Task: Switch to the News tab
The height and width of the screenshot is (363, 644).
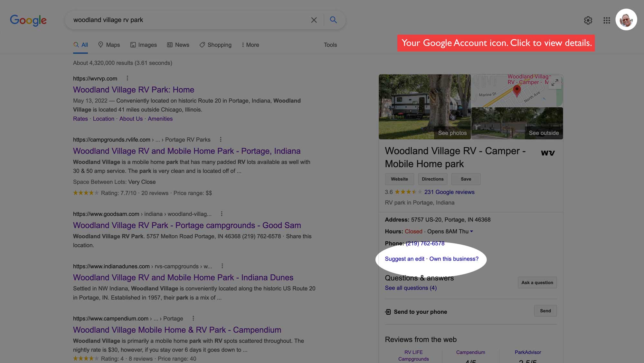Action: click(178, 45)
